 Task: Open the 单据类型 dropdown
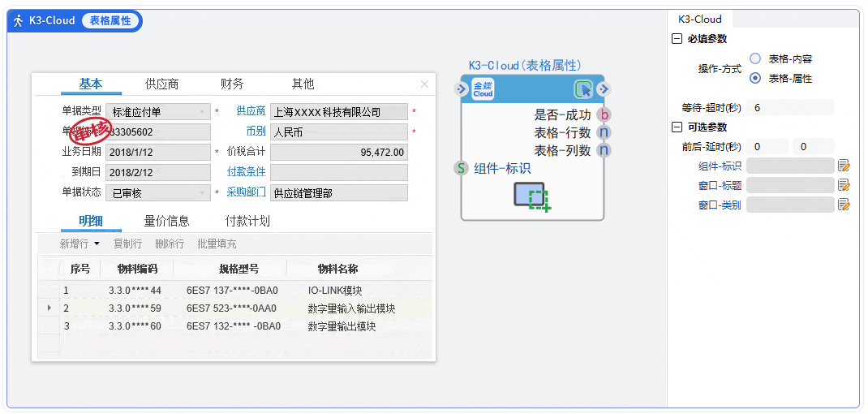tap(202, 112)
